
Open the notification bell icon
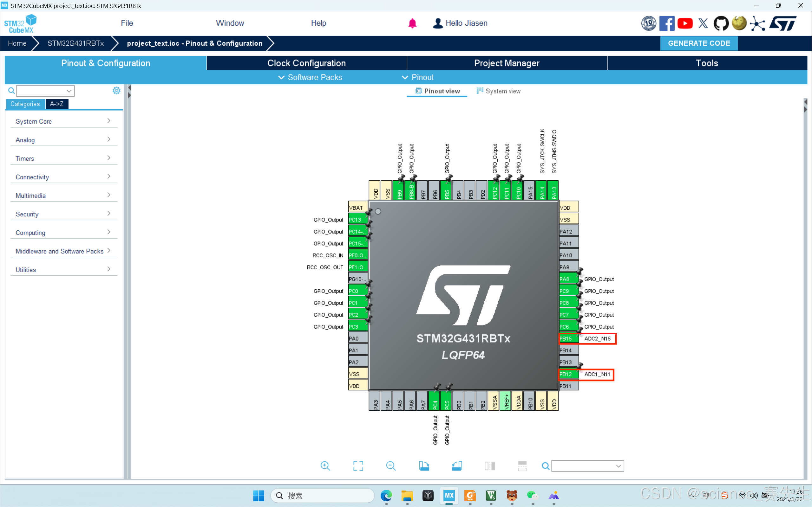(412, 23)
